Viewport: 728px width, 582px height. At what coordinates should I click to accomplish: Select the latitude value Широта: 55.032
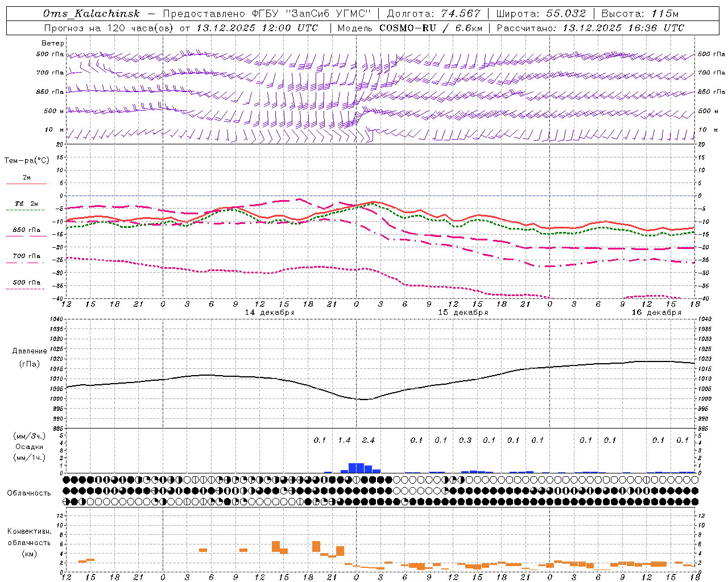pos(541,14)
